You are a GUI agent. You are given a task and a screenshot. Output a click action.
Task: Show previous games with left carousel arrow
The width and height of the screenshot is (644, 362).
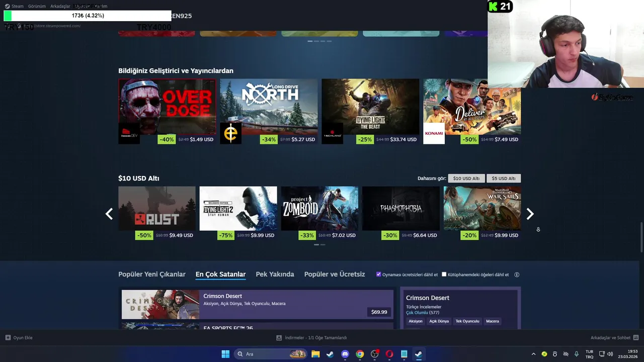coord(109,214)
